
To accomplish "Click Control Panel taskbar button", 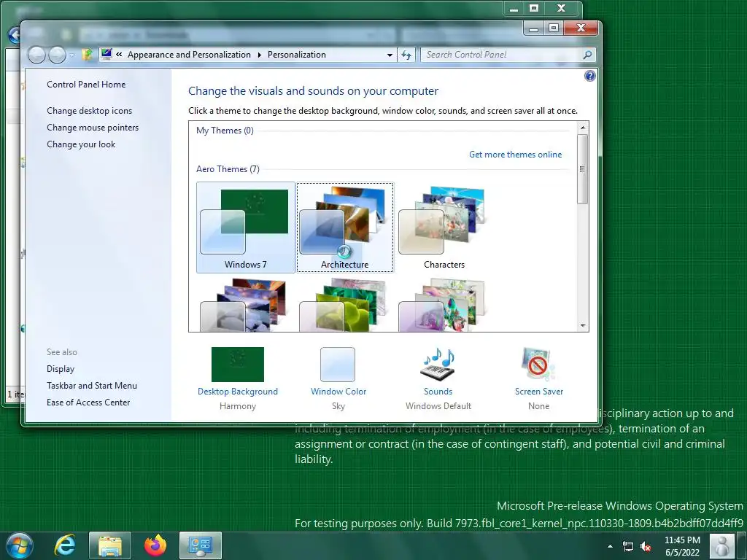I will [201, 545].
